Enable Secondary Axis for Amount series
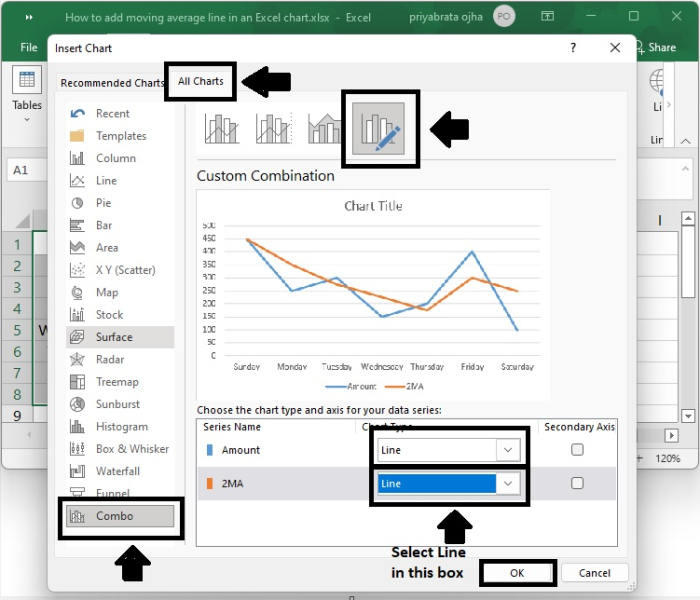Viewport: 700px width, 600px height. click(x=577, y=450)
